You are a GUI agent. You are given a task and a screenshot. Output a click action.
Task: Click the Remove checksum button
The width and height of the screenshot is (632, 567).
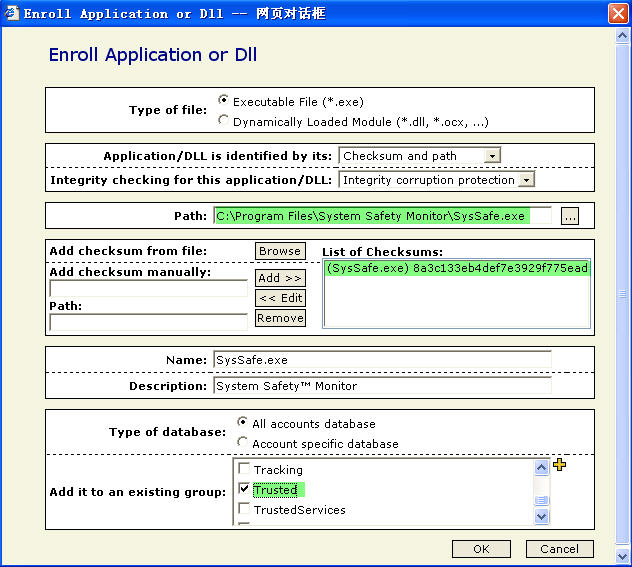click(x=280, y=318)
